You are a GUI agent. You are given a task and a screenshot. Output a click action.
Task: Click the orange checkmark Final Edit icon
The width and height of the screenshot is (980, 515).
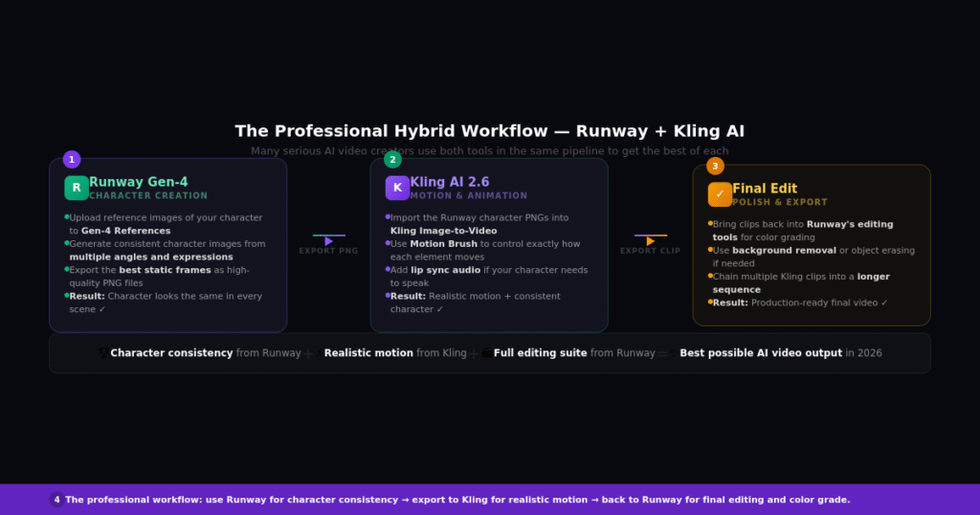click(720, 194)
